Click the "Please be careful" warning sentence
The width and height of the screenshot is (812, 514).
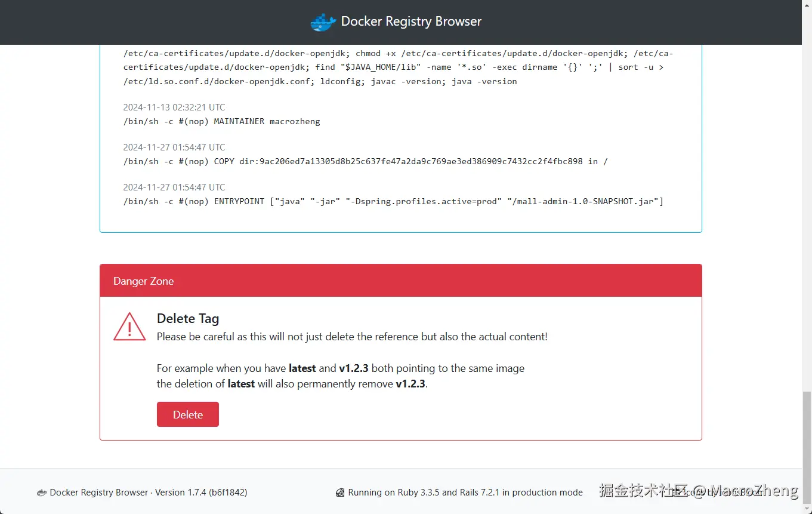pyautogui.click(x=352, y=337)
